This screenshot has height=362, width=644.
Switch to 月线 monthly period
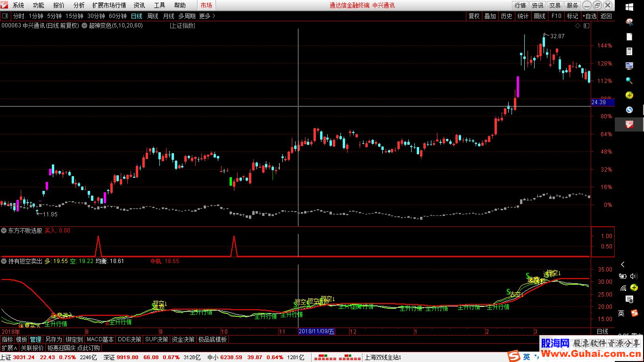pos(168,16)
